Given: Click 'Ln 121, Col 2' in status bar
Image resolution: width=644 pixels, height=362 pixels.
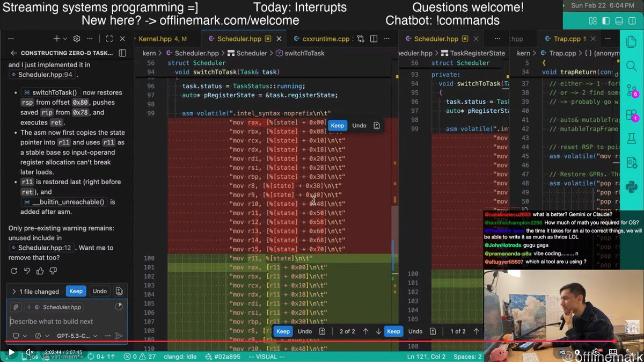Looking at the screenshot, I should [426, 356].
